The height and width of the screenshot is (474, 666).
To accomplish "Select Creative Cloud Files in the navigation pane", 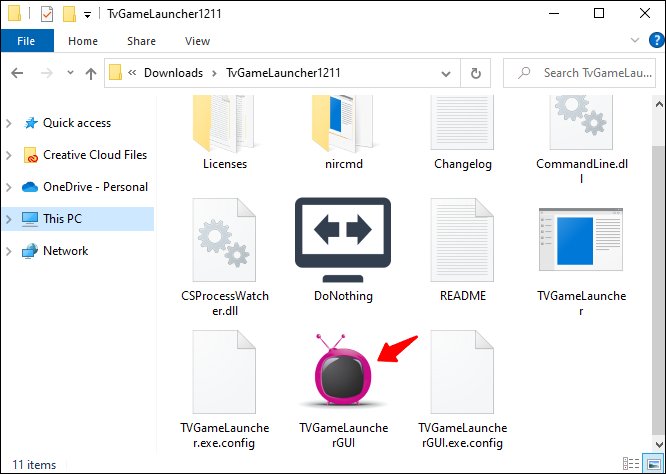I will tap(95, 155).
